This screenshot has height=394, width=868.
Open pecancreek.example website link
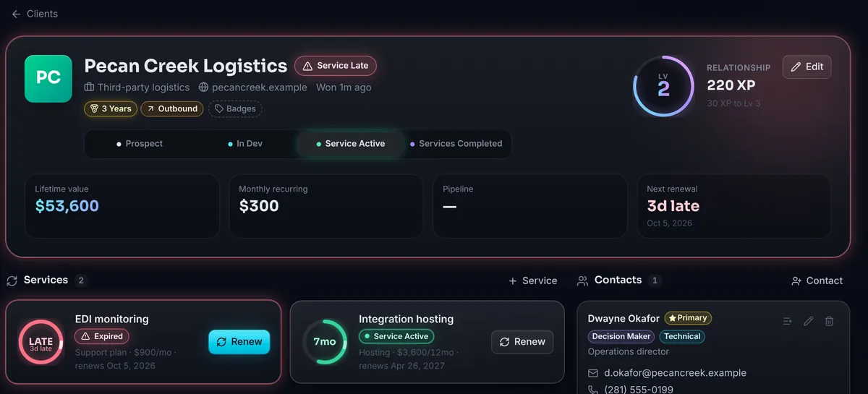pyautogui.click(x=260, y=87)
